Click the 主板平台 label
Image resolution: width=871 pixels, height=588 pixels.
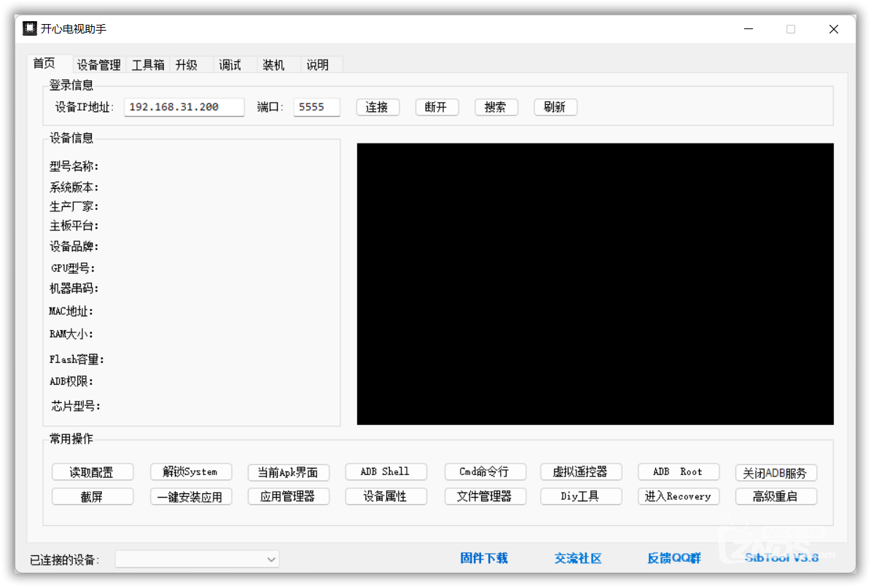click(74, 226)
